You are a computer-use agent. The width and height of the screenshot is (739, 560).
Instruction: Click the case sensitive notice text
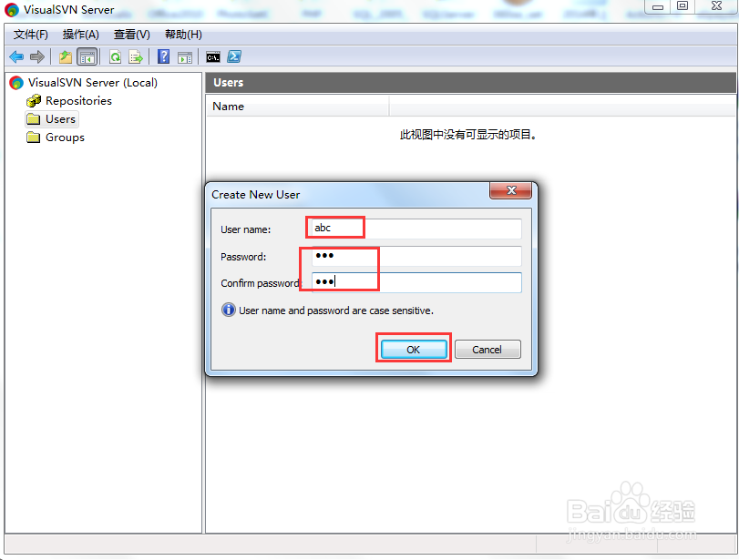pyautogui.click(x=335, y=311)
